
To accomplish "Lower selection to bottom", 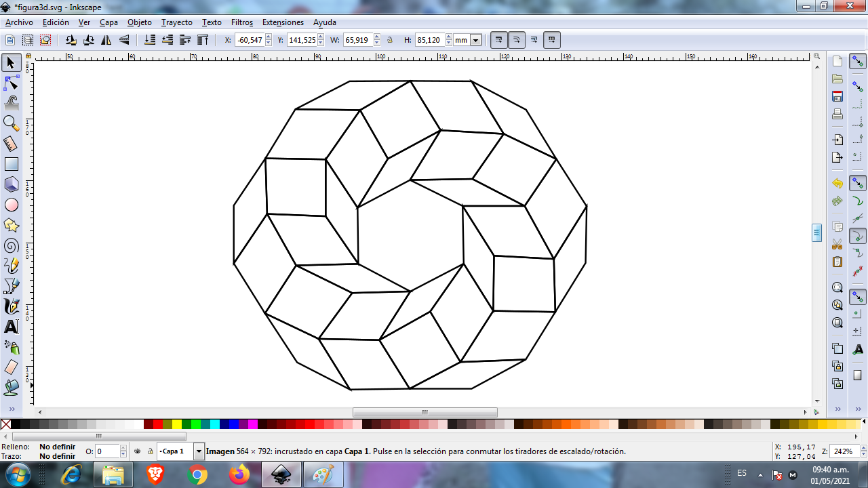I will 150,40.
